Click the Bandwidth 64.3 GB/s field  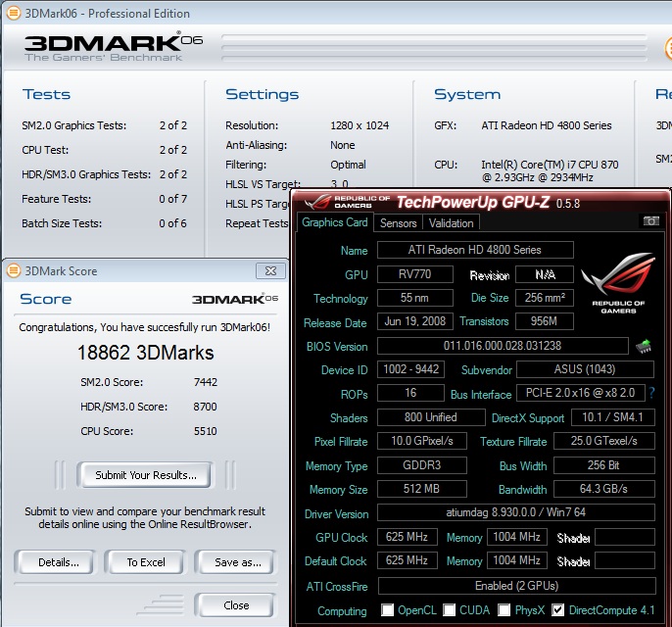pos(604,489)
